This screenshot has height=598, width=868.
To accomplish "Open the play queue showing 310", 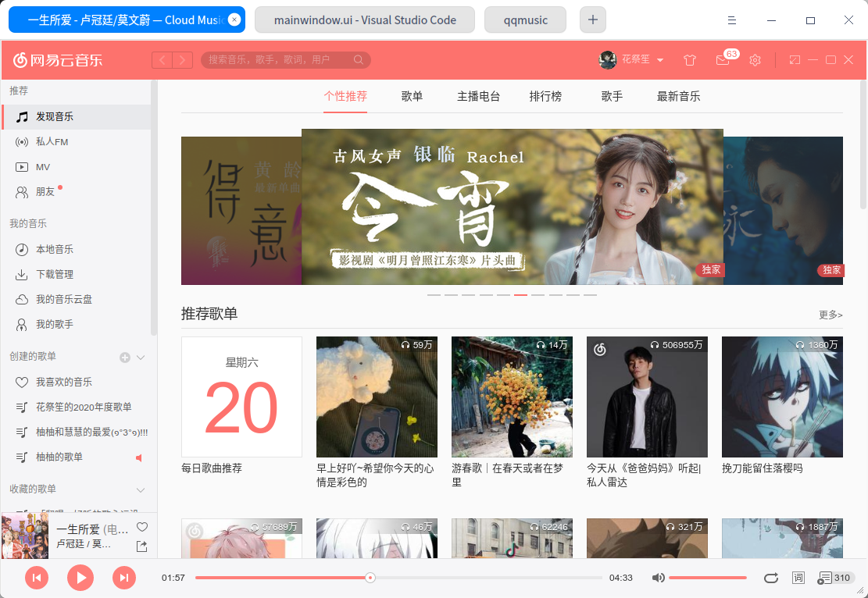I will [834, 578].
